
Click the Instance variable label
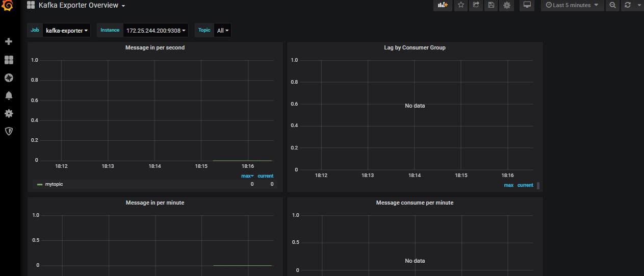pos(110,30)
